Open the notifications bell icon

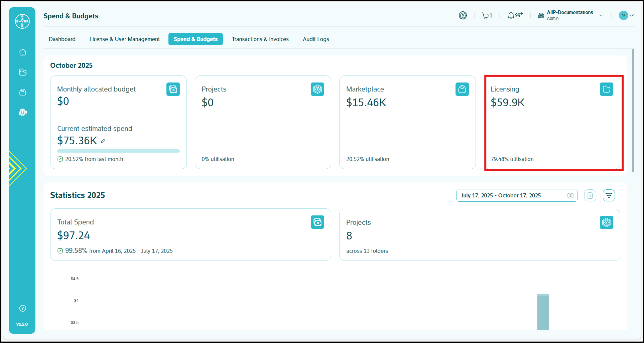tap(511, 16)
